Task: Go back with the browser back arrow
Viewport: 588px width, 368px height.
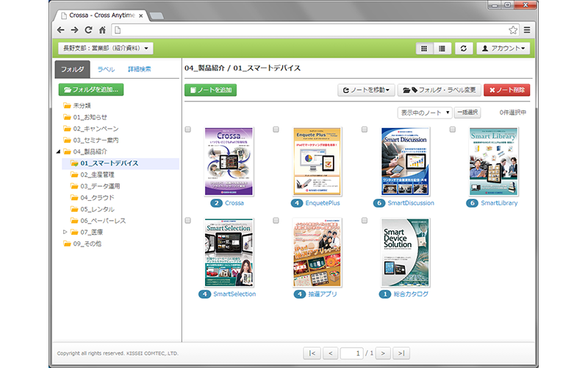Action: point(60,29)
